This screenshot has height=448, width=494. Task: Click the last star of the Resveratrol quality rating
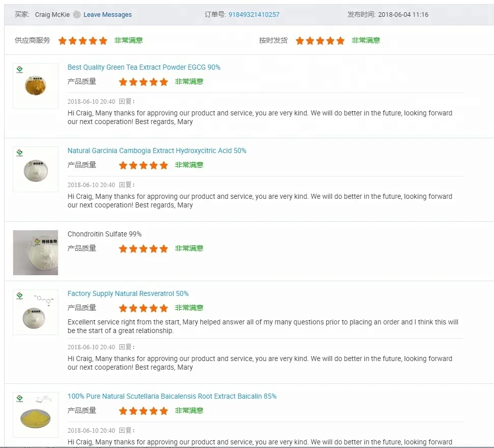point(164,308)
